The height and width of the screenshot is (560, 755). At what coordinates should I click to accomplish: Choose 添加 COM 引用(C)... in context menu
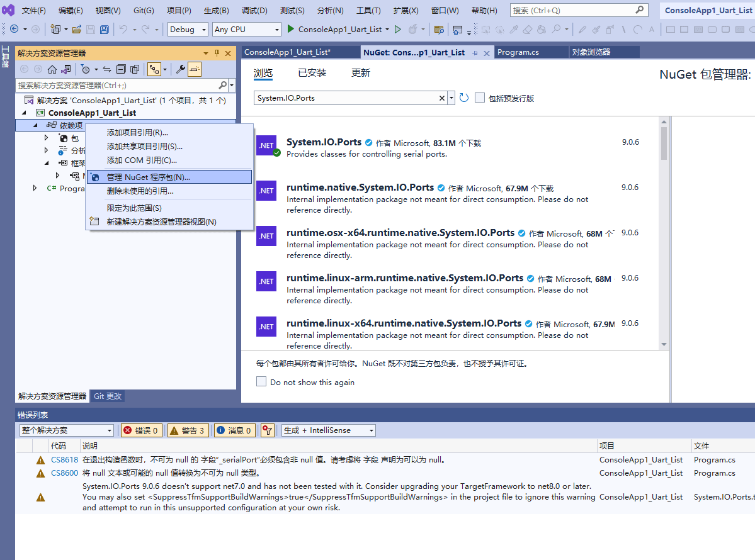[169, 160]
